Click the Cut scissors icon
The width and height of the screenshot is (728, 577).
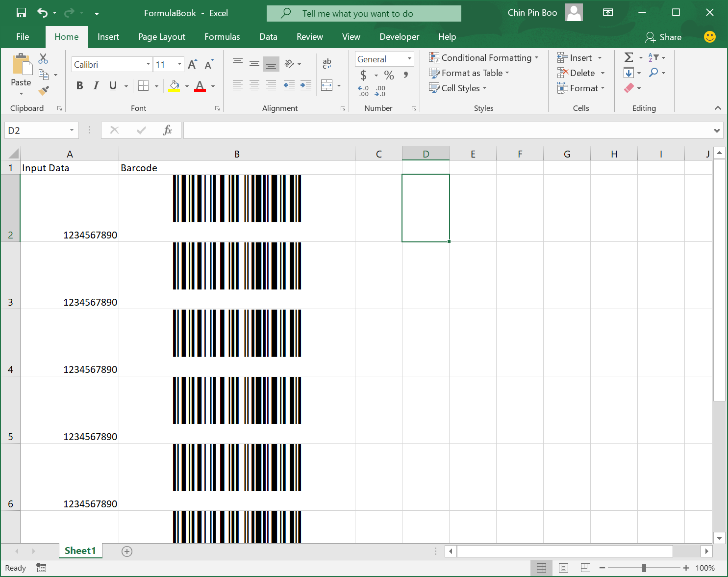click(43, 59)
